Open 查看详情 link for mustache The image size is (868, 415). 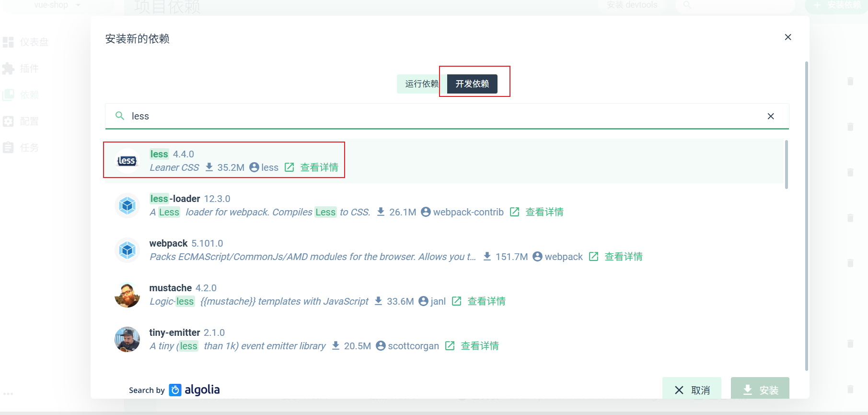[486, 301]
